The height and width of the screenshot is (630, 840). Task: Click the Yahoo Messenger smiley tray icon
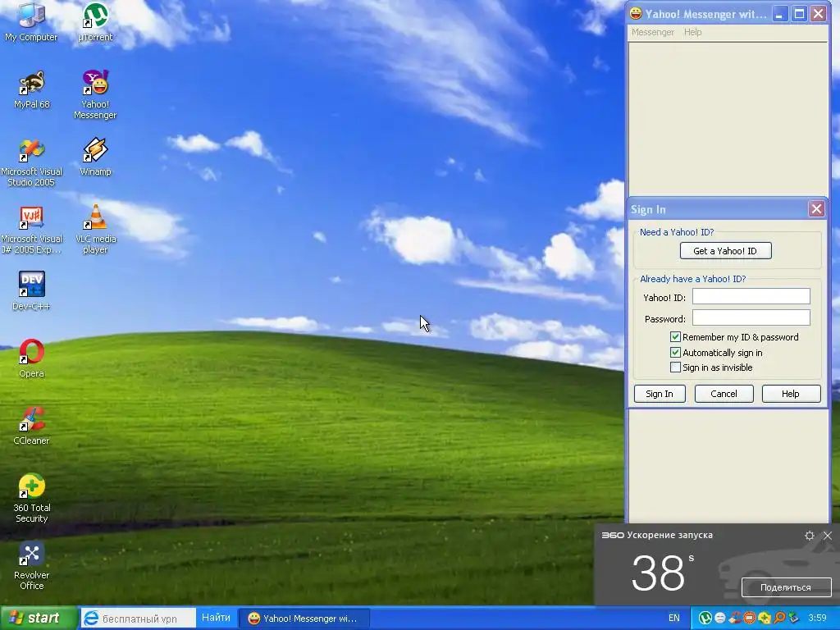click(x=720, y=619)
